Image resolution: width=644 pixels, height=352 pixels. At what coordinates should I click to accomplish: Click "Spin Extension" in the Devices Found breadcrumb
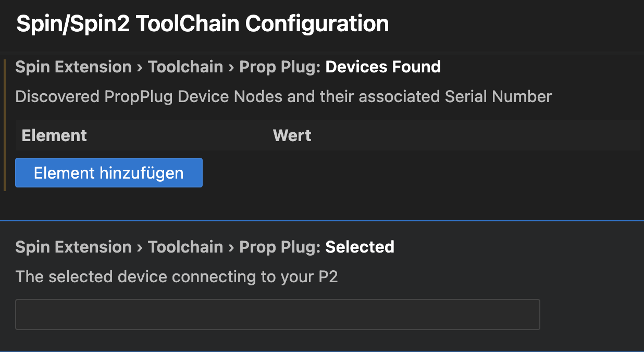pyautogui.click(x=73, y=67)
